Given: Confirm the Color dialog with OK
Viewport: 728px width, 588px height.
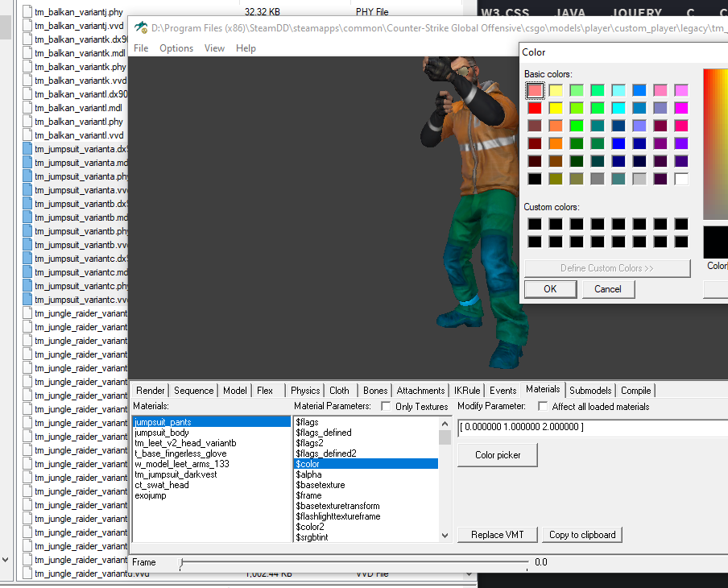Looking at the screenshot, I should coord(550,289).
